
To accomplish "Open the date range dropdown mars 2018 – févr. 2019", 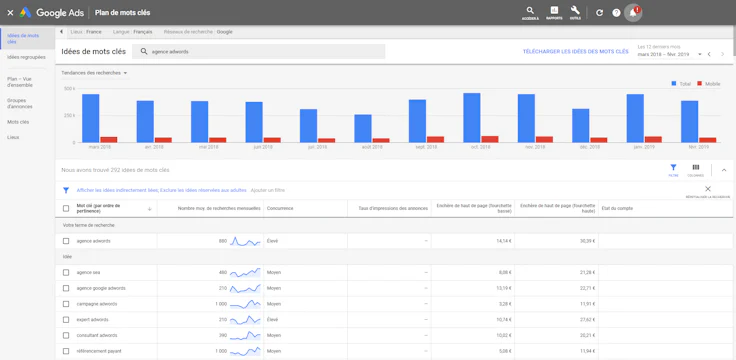I will [670, 54].
